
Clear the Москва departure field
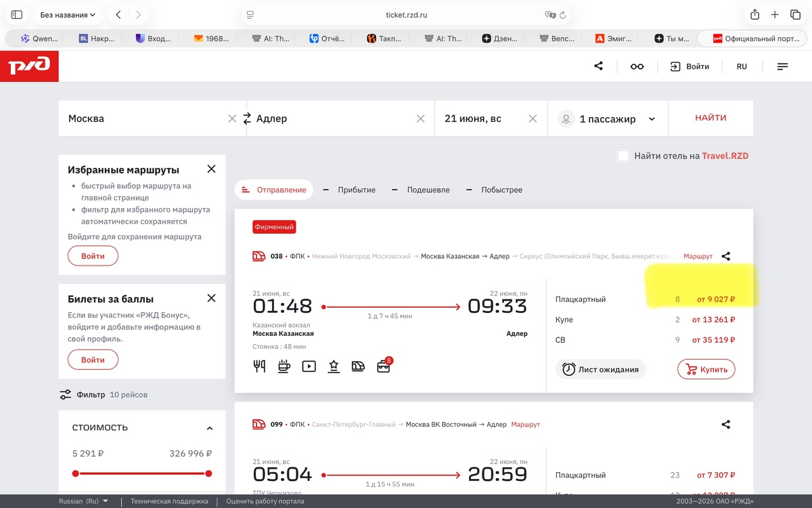click(232, 119)
